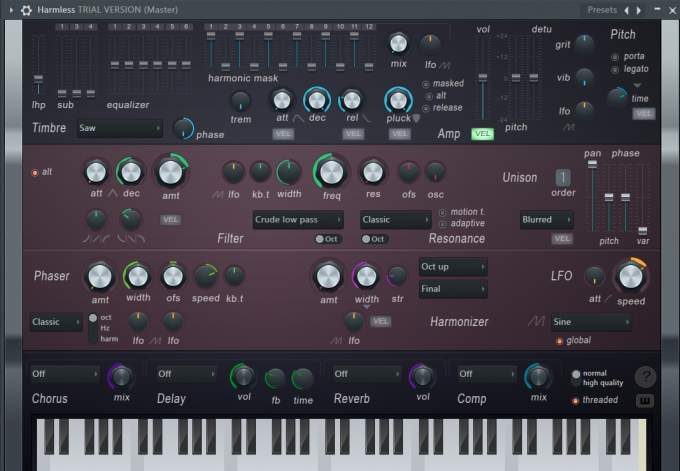
Task: Open the Delay Off dropdown
Action: [186, 374]
